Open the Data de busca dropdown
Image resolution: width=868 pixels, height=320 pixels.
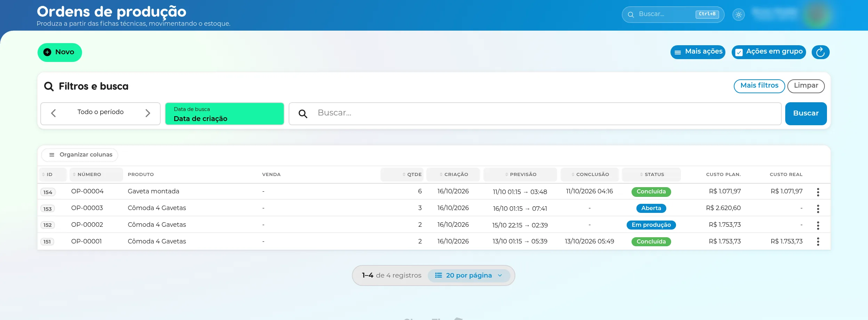pyautogui.click(x=225, y=114)
